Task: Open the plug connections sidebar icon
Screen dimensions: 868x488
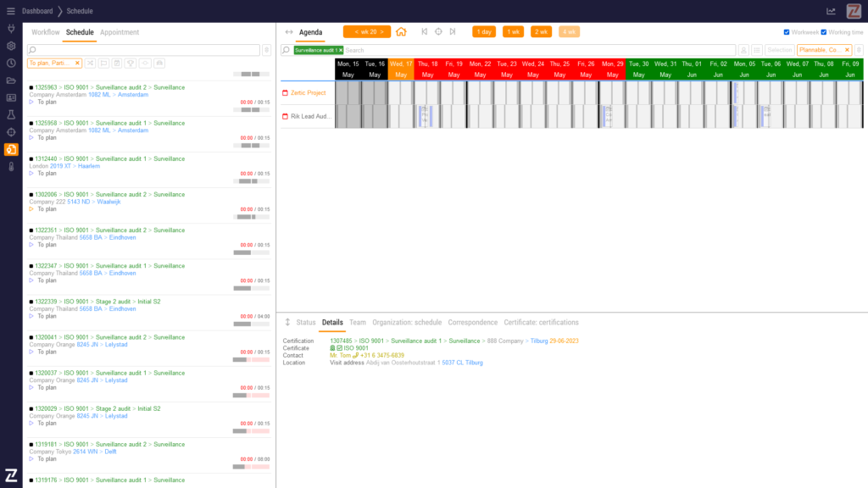Action: pyautogui.click(x=11, y=29)
